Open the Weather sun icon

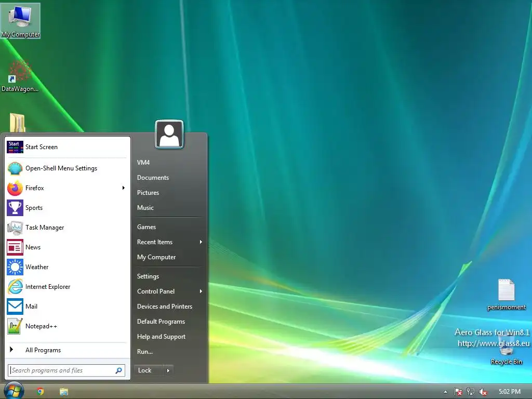click(15, 267)
